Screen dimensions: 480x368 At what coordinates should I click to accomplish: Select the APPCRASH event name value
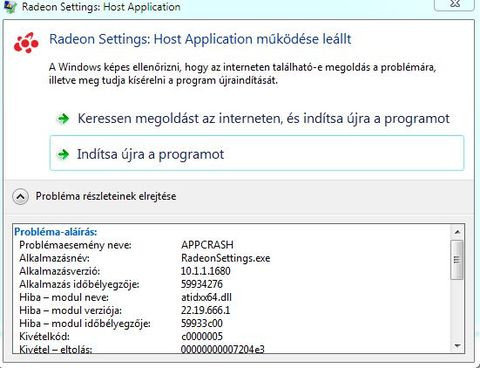[207, 245]
